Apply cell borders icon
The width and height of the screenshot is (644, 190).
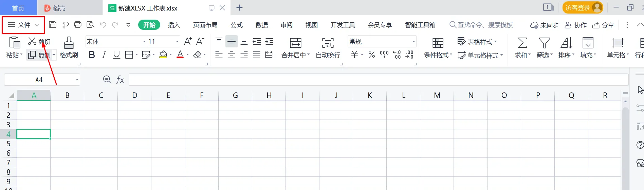pyautogui.click(x=129, y=55)
